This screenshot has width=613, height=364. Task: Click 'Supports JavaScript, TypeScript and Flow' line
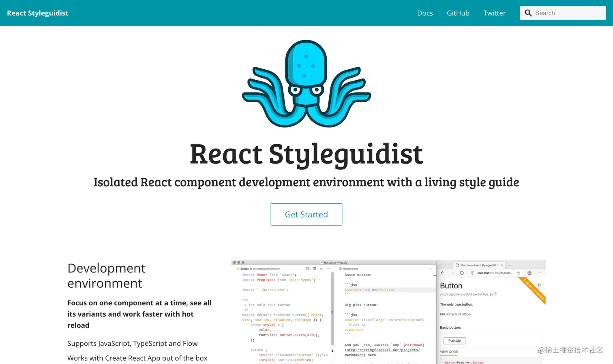(x=132, y=343)
